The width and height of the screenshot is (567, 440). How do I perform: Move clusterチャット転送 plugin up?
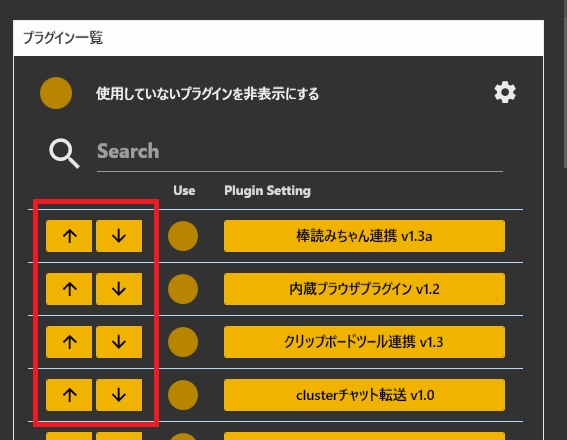(x=69, y=395)
